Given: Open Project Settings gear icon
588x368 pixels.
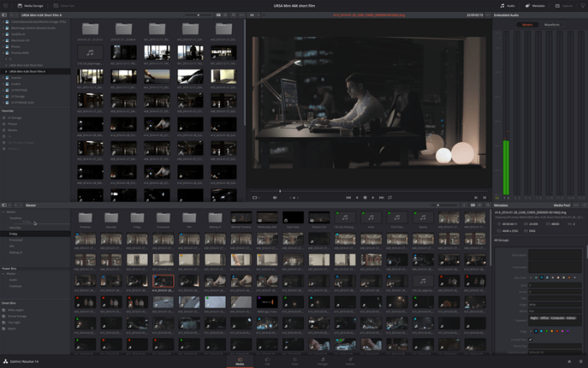Looking at the screenshot, I should [x=581, y=361].
